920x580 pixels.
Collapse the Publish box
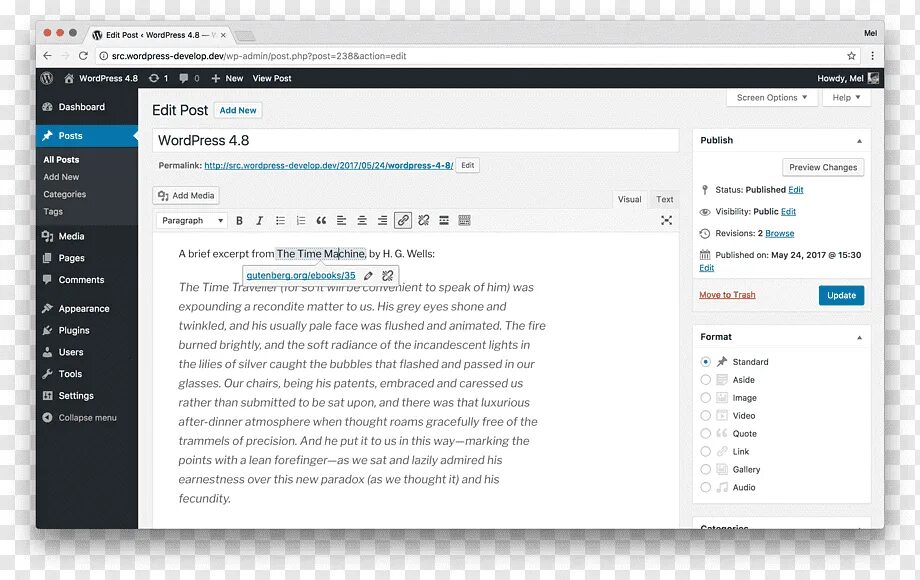859,141
